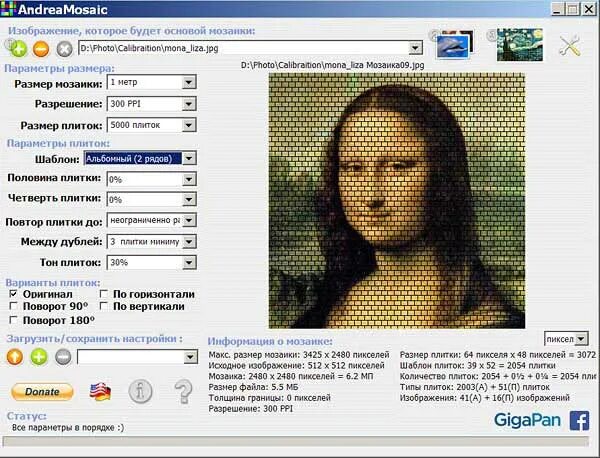Open the Повтор плитки до dropdown

(x=189, y=220)
